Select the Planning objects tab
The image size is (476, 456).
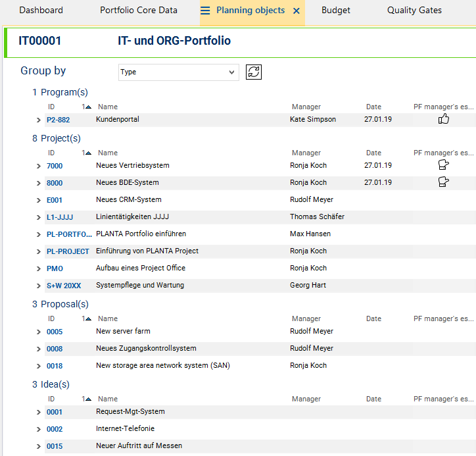(x=250, y=11)
